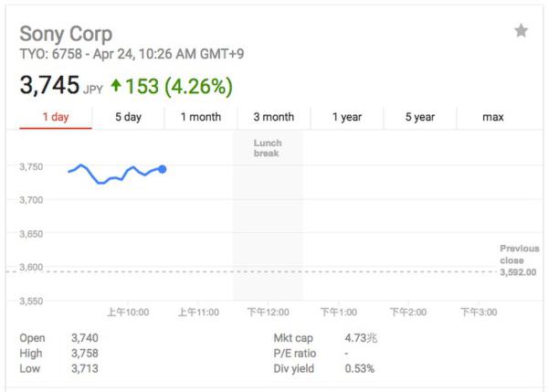Click the Previous close label on chart
This screenshot has width=548, height=392.
(519, 254)
